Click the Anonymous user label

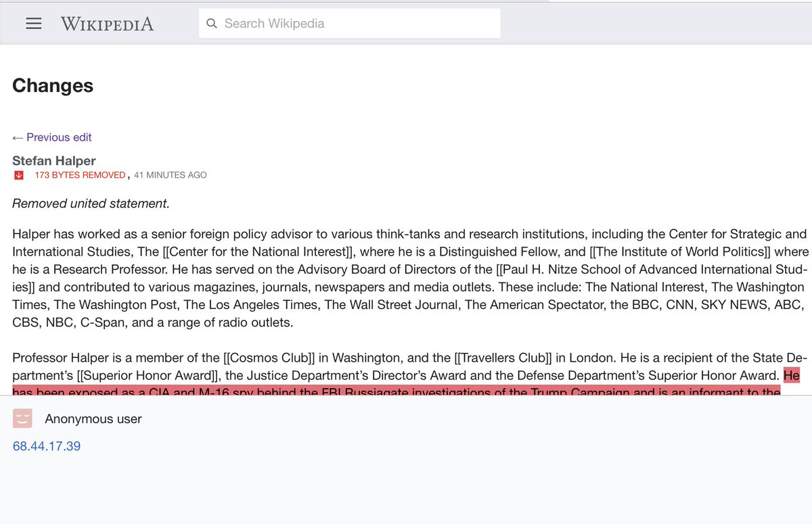[x=93, y=419]
